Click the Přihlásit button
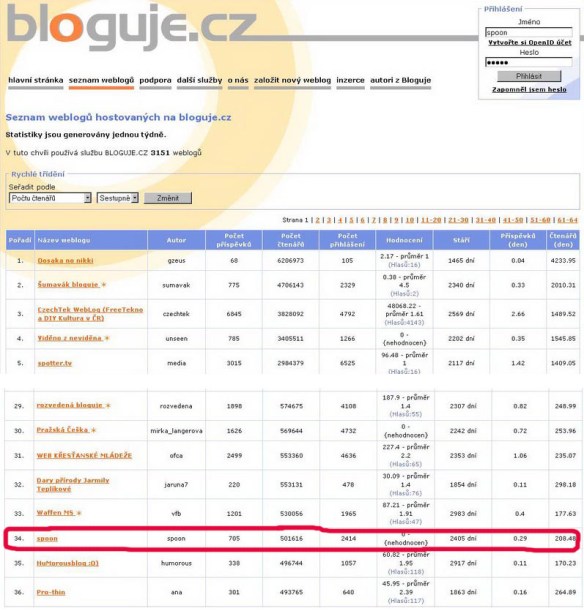The width and height of the screenshot is (584, 611). [x=529, y=76]
